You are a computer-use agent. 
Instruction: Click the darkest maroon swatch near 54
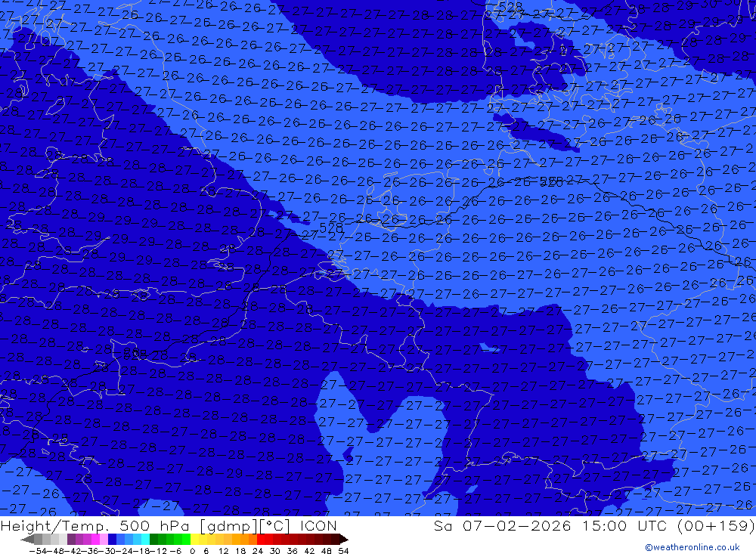pos(336,539)
